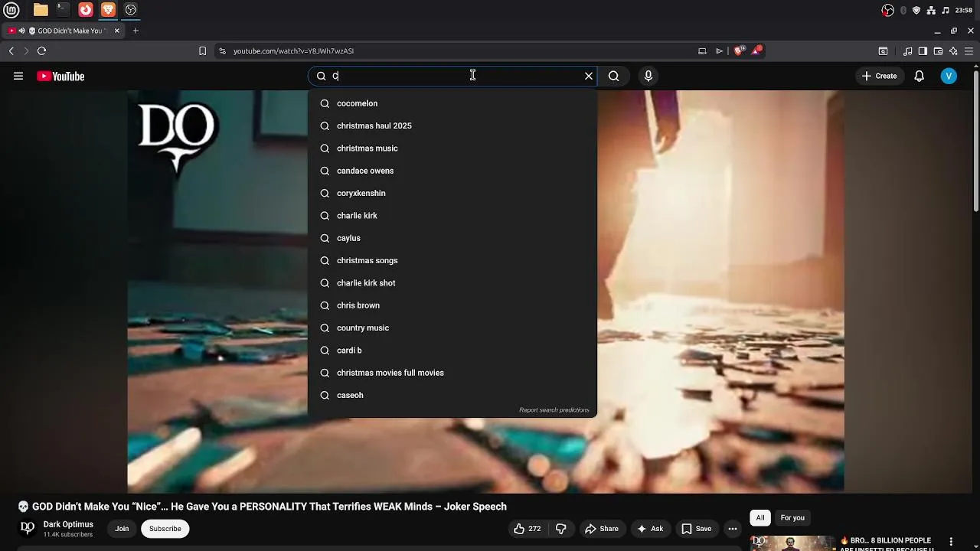Save the video to a playlist
Viewport: 980px width, 551px height.
tap(696, 529)
